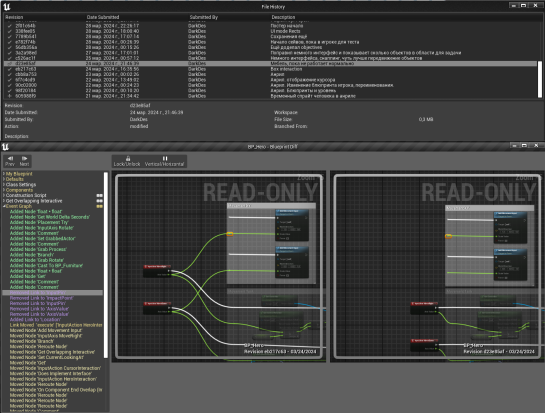545x413 pixels.
Task: Select the 'UI mode Rects' revision row
Action: 271,31
